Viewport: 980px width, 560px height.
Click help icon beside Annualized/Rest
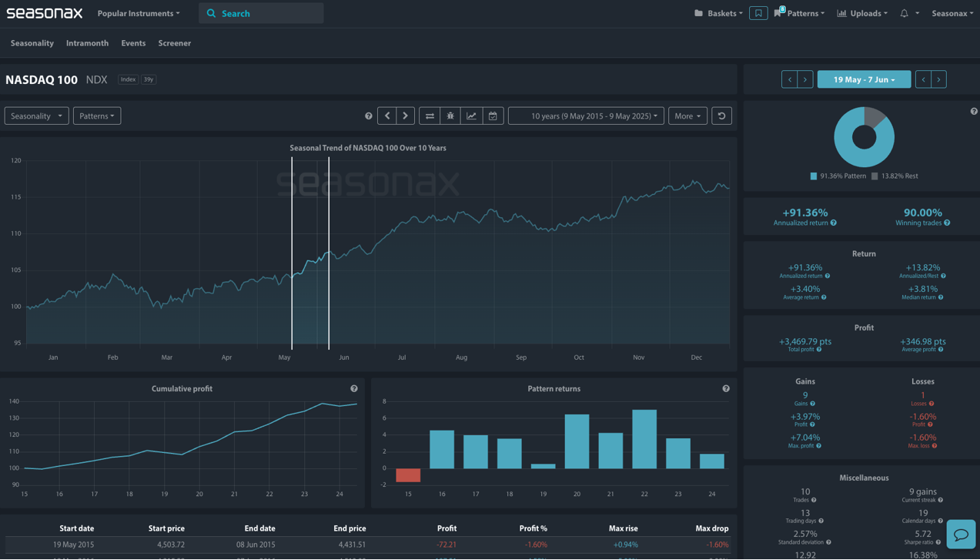[943, 276]
